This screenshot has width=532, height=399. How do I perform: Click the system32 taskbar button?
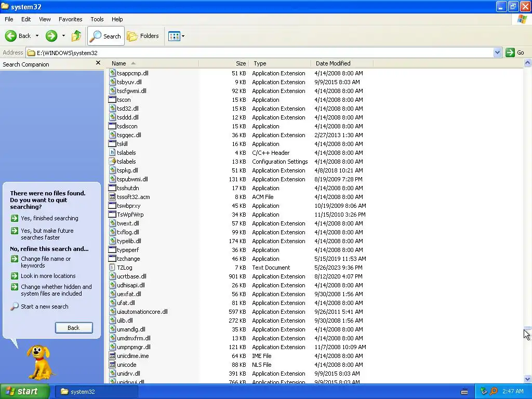tap(96, 392)
